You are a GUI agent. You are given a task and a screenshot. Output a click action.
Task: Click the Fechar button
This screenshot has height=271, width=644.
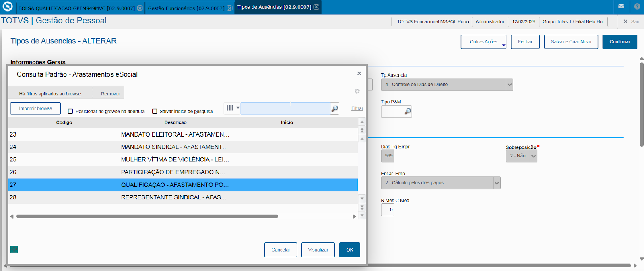click(525, 42)
